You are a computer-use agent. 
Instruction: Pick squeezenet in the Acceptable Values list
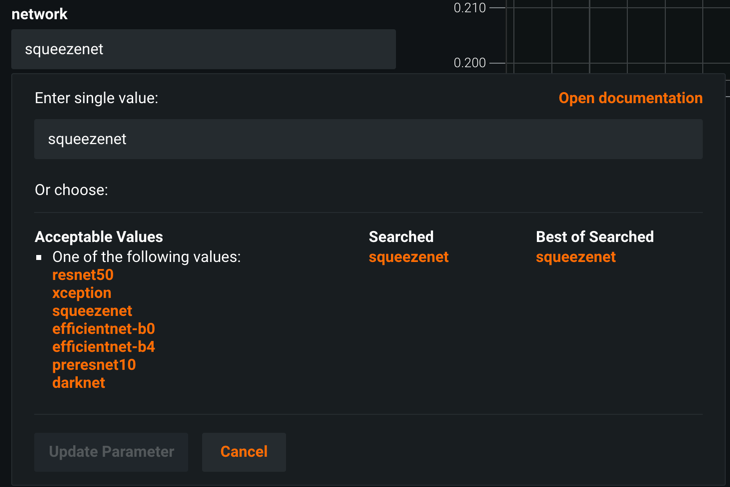[92, 311]
